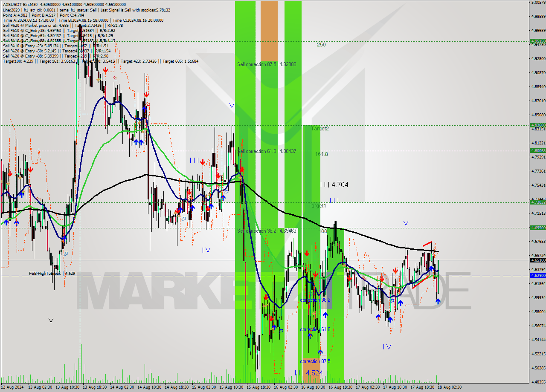Click the blue 4.62900 price tag
Image resolution: width=546 pixels, height=392 pixels.
(537, 276)
